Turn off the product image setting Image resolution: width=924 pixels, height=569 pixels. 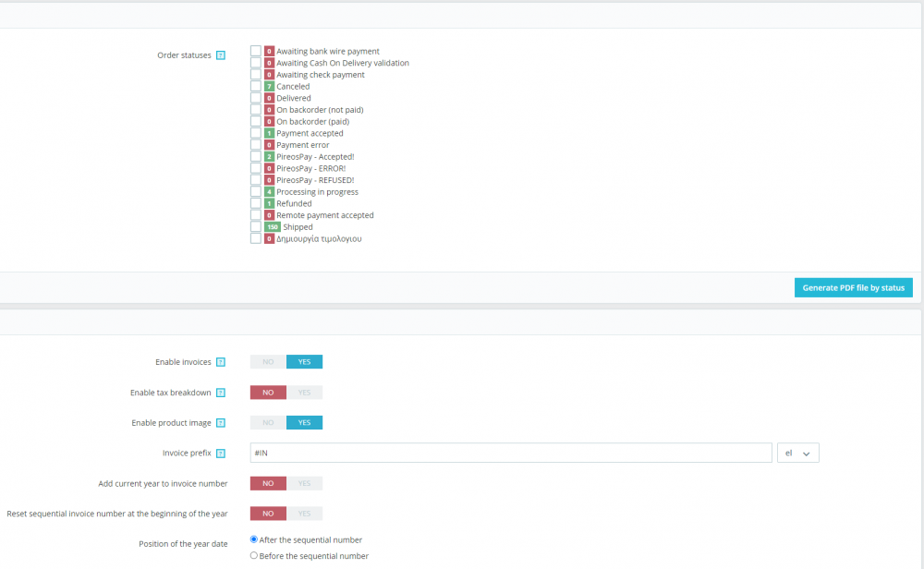click(267, 422)
